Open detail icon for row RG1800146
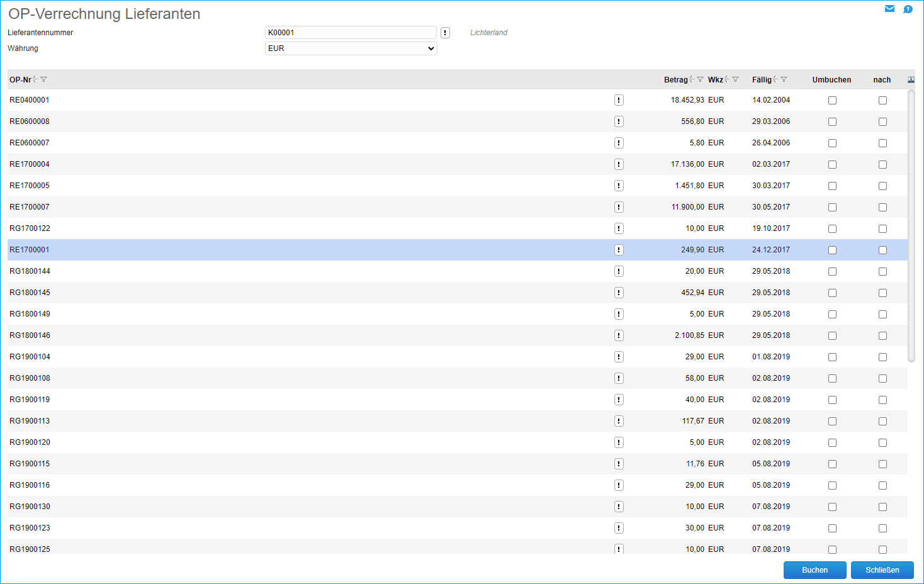 tap(619, 335)
